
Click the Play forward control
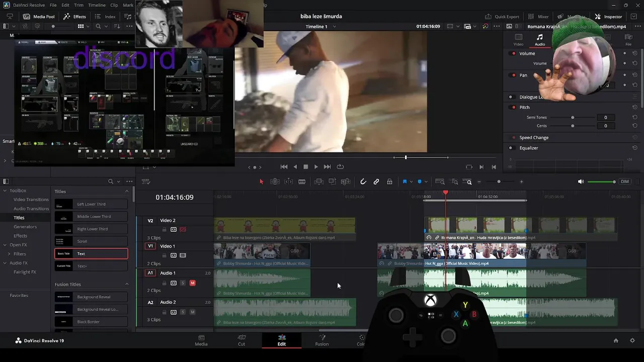pyautogui.click(x=316, y=167)
